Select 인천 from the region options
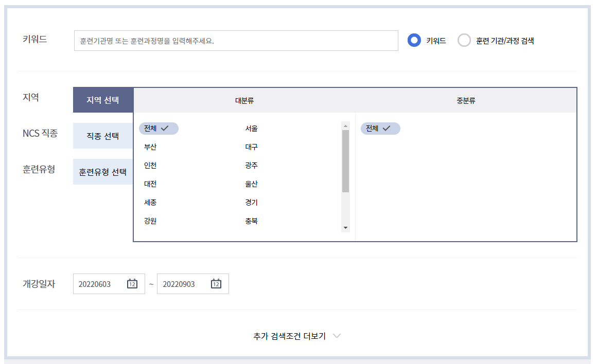Screen dimensions: 597x364 point(149,166)
